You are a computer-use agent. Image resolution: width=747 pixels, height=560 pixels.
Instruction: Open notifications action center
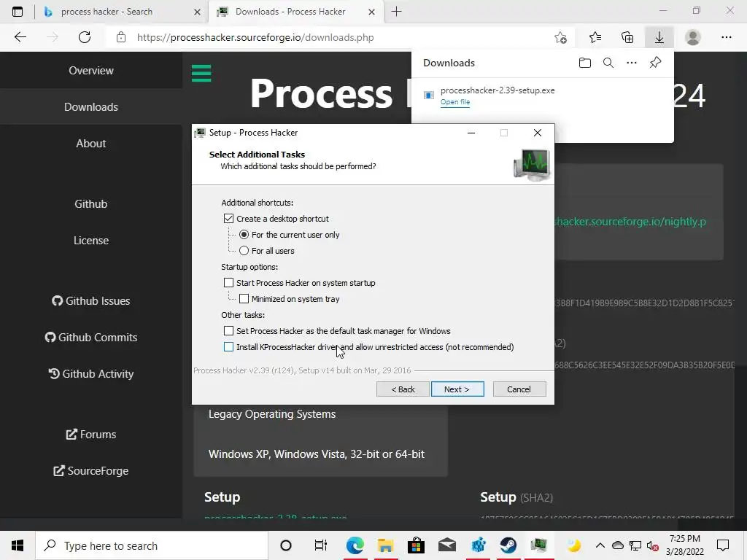click(723, 545)
